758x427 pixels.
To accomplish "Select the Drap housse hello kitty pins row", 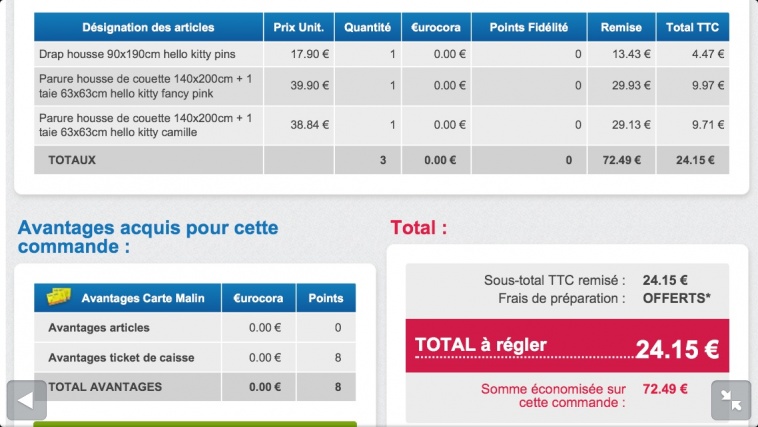I will 381,54.
